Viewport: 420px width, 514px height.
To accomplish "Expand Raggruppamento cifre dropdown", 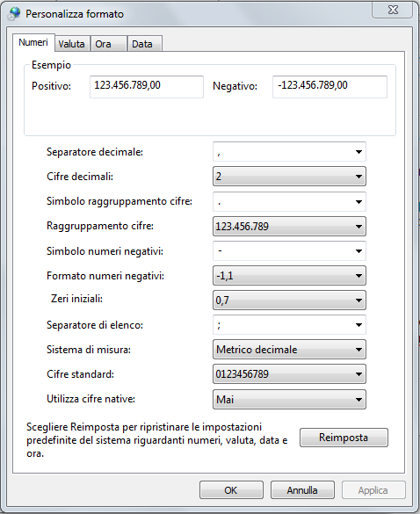I will [x=289, y=226].
